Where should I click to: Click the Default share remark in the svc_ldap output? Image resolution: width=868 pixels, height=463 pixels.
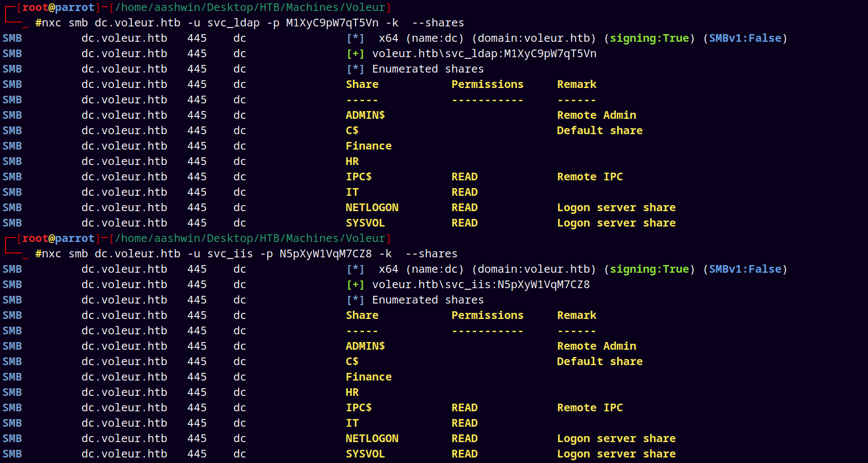click(x=600, y=131)
